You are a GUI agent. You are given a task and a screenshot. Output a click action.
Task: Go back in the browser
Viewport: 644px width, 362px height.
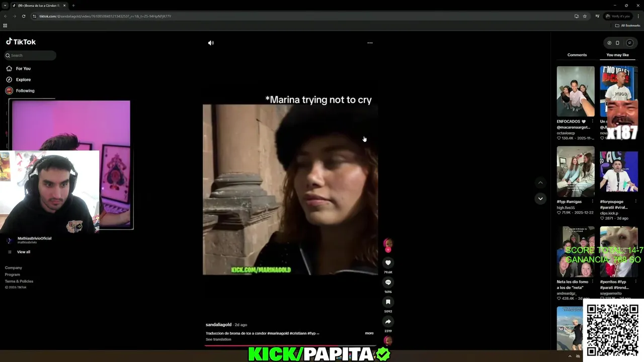[x=6, y=16]
